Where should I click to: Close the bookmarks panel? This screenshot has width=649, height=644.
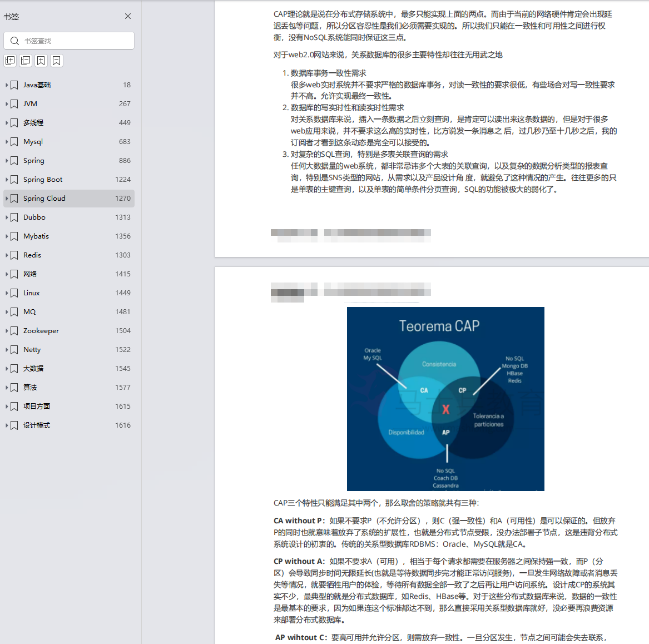tap(128, 16)
